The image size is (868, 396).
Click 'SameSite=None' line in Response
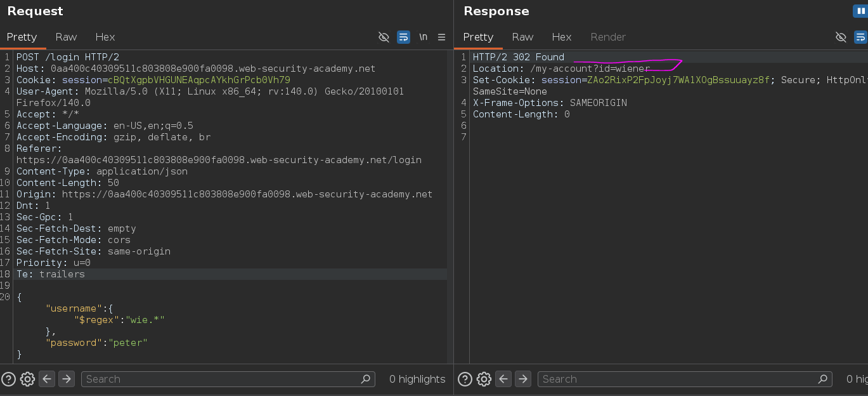[510, 91]
